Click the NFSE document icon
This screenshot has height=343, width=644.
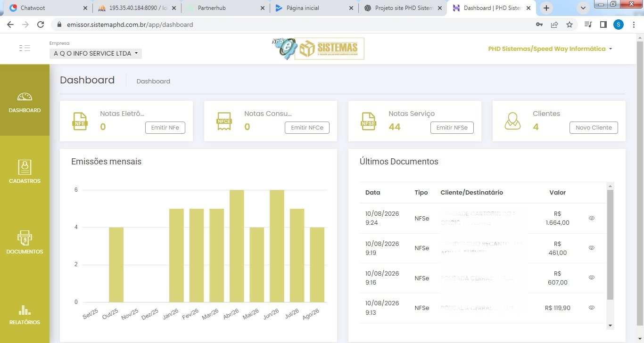tap(368, 121)
